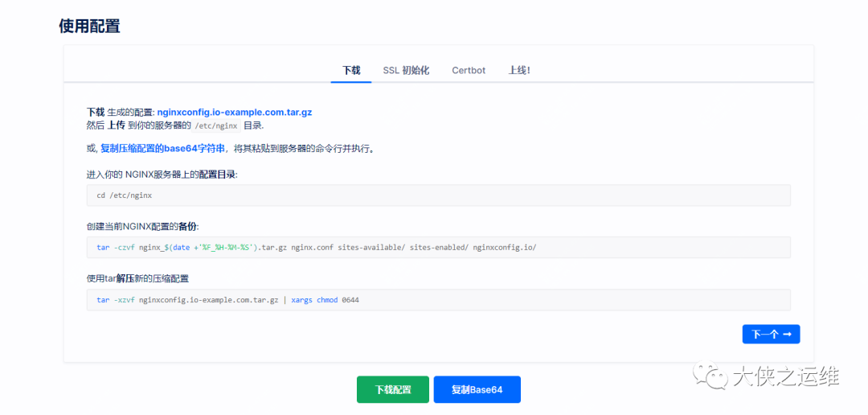Screen dimensions: 868x415
Task: Click 复制压缩配置的base64字符串 link
Action: 162,149
